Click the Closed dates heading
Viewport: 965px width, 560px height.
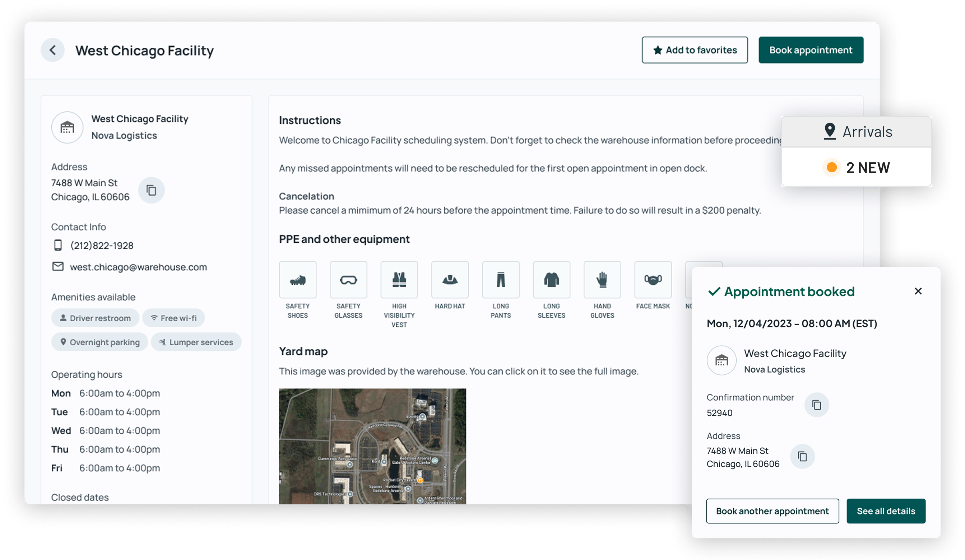click(x=80, y=497)
